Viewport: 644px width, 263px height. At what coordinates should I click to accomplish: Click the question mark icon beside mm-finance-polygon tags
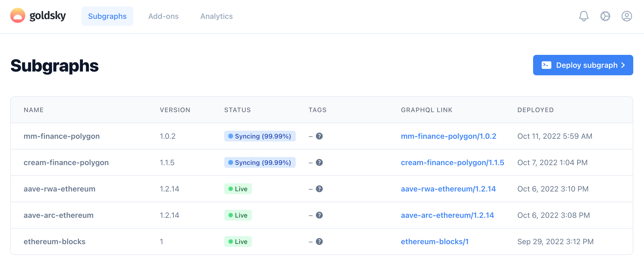point(319,136)
